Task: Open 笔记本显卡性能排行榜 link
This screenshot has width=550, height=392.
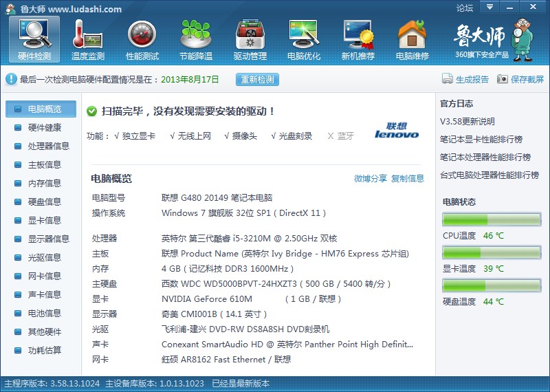Action: (x=481, y=140)
